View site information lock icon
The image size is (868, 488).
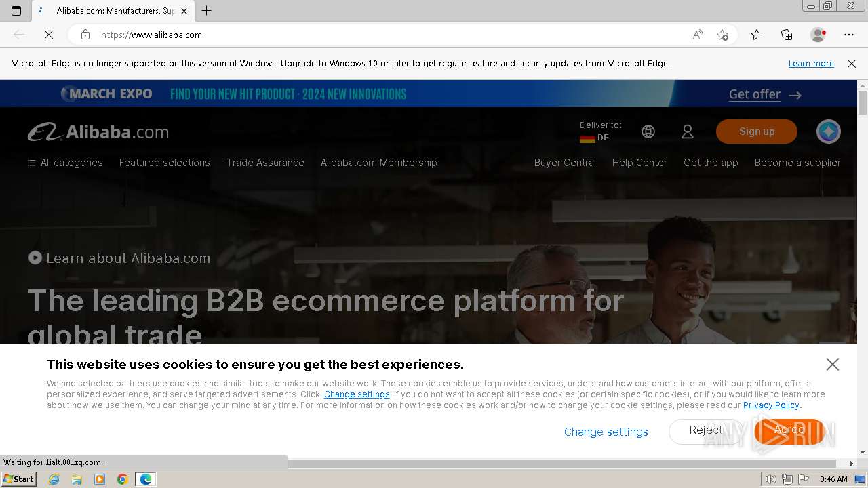pos(85,35)
